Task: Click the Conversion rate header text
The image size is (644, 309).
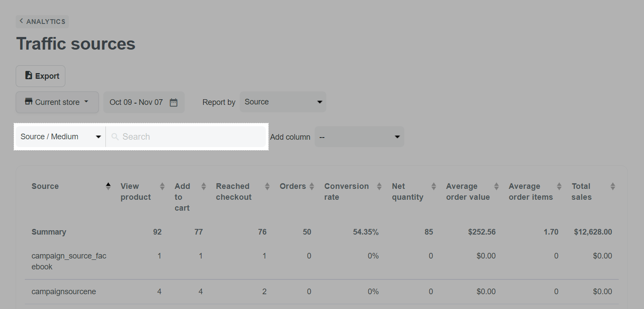Action: point(346,191)
